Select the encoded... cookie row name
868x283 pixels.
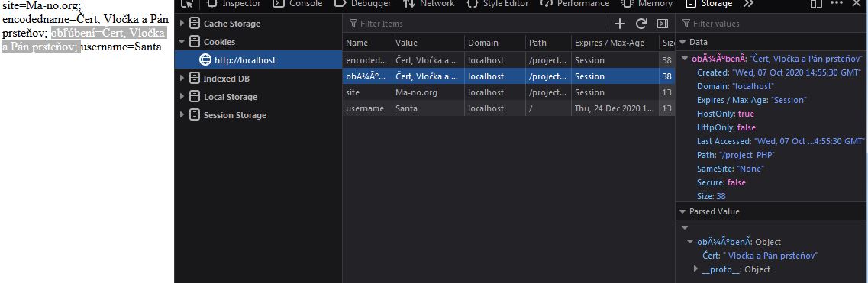tap(366, 60)
